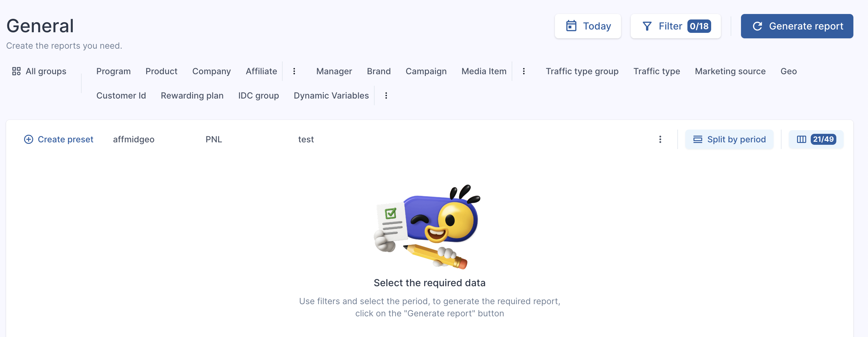Image resolution: width=868 pixels, height=337 pixels.
Task: Select the IDC group grouping
Action: pos(259,95)
